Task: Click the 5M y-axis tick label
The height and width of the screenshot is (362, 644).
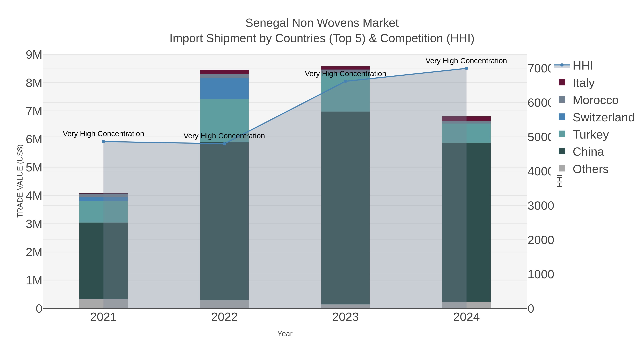Action: coord(34,168)
